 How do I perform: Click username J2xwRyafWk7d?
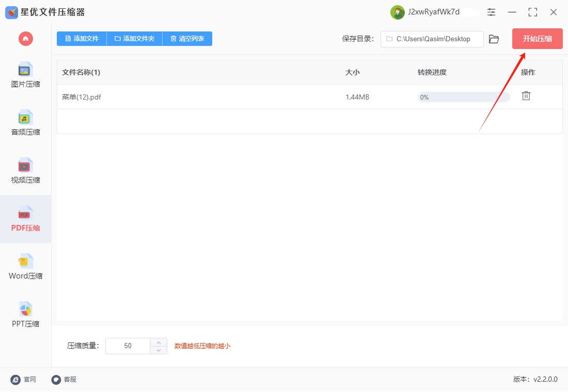tap(434, 12)
